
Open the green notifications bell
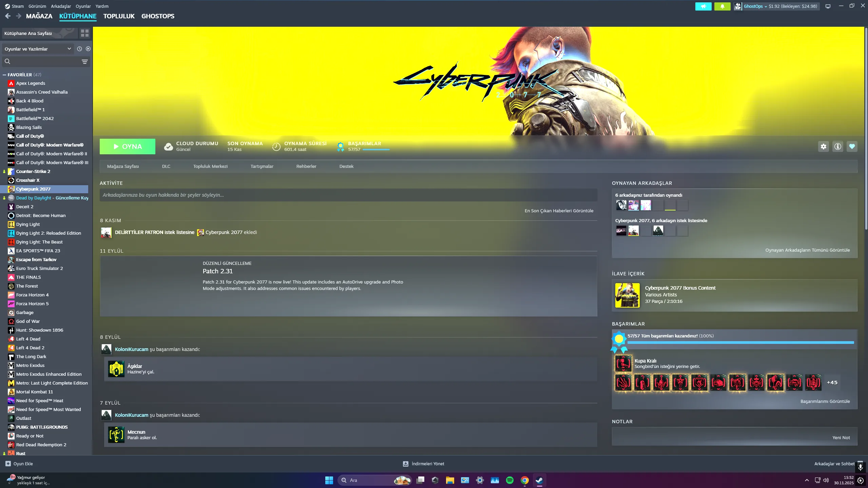722,6
